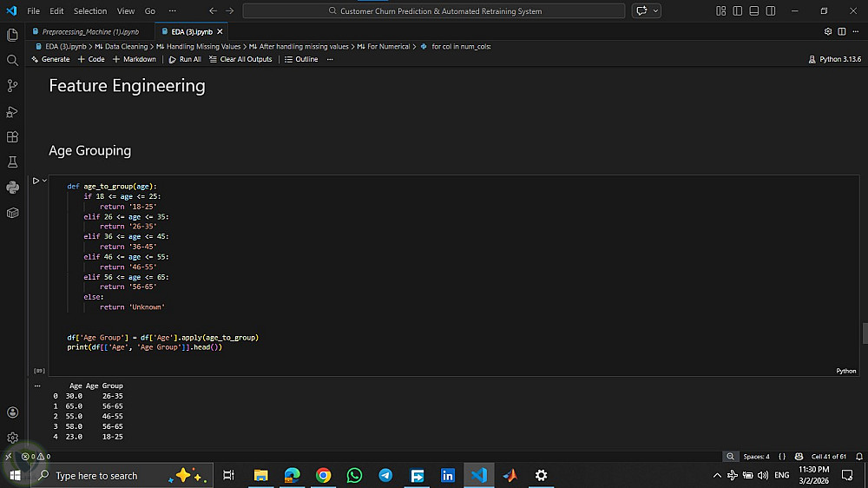Screen dimensions: 868x488
Task: Open remote window indicator in status bar
Action: [8, 457]
